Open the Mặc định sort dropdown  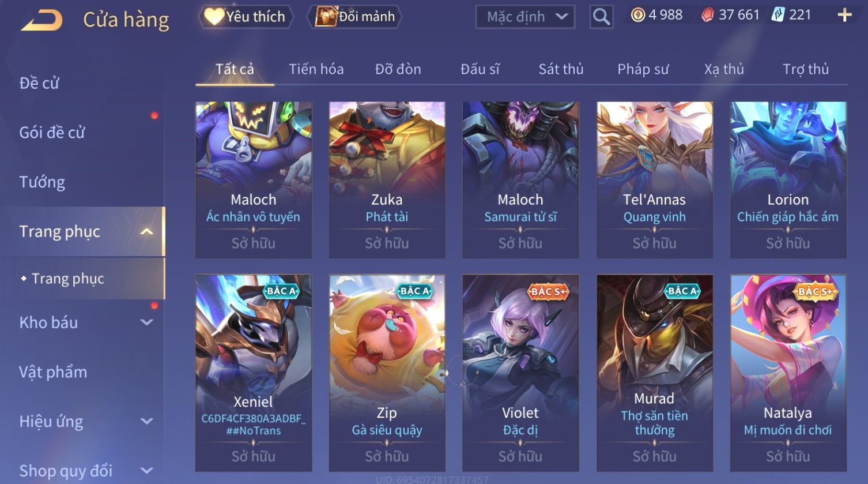526,17
